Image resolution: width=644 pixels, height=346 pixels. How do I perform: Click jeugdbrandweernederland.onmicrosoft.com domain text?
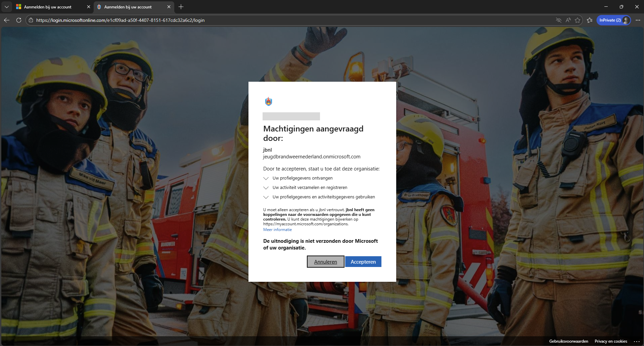pyautogui.click(x=312, y=157)
